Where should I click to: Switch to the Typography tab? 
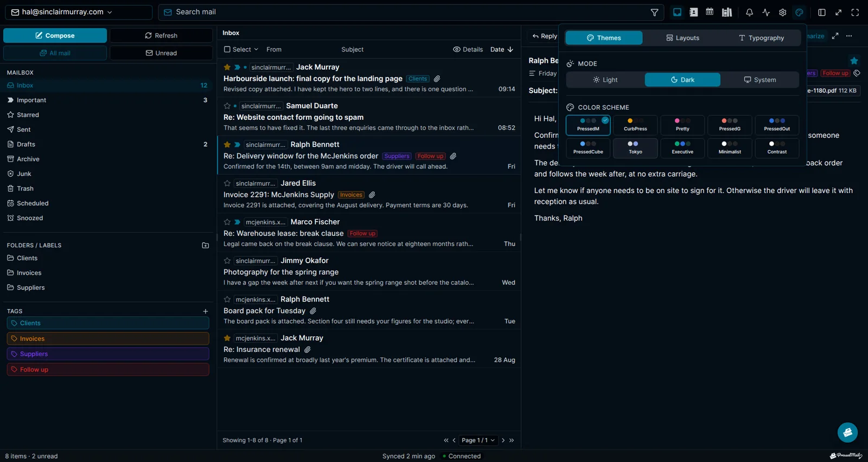point(761,38)
